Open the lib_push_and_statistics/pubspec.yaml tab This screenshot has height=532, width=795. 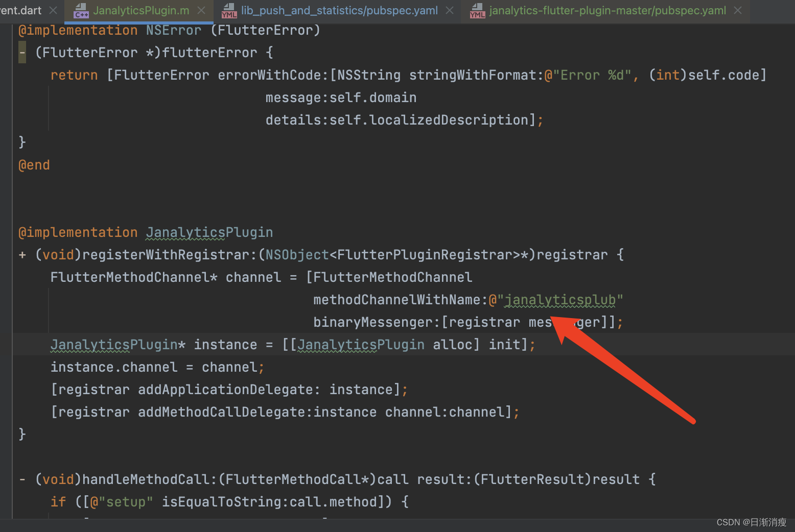(x=337, y=10)
